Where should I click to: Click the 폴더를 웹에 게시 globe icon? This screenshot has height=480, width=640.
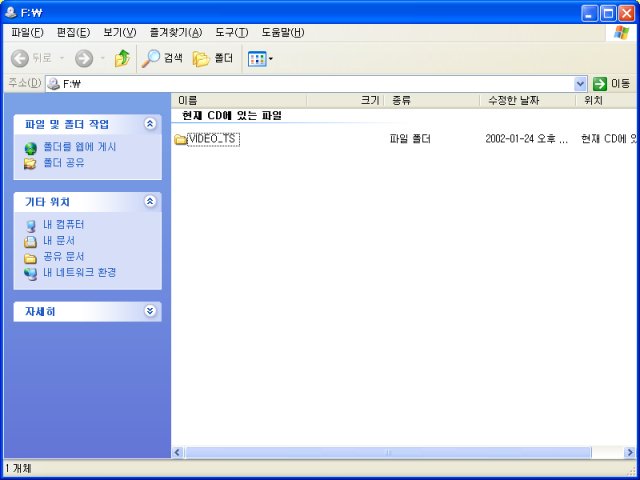pyautogui.click(x=31, y=148)
